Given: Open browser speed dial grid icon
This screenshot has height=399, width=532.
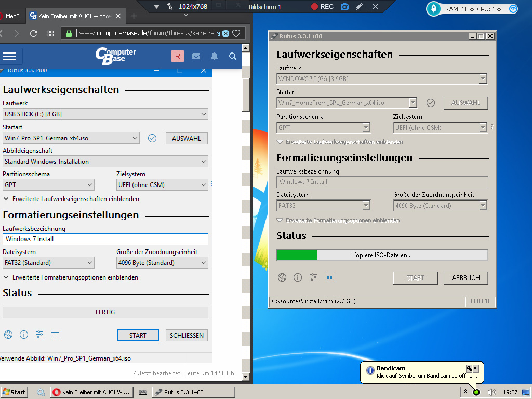Looking at the screenshot, I should (50, 33).
